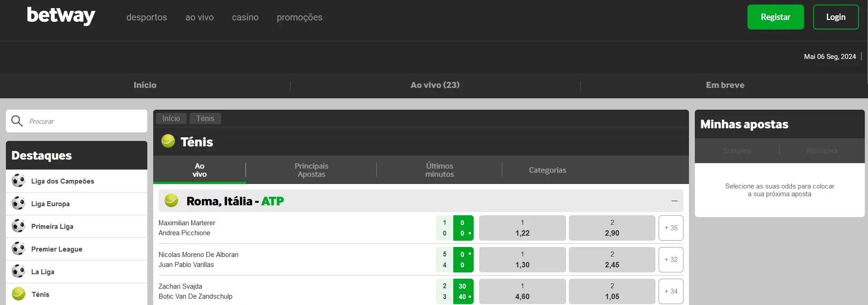Open the promoções menu
868x305 pixels.
[300, 17]
